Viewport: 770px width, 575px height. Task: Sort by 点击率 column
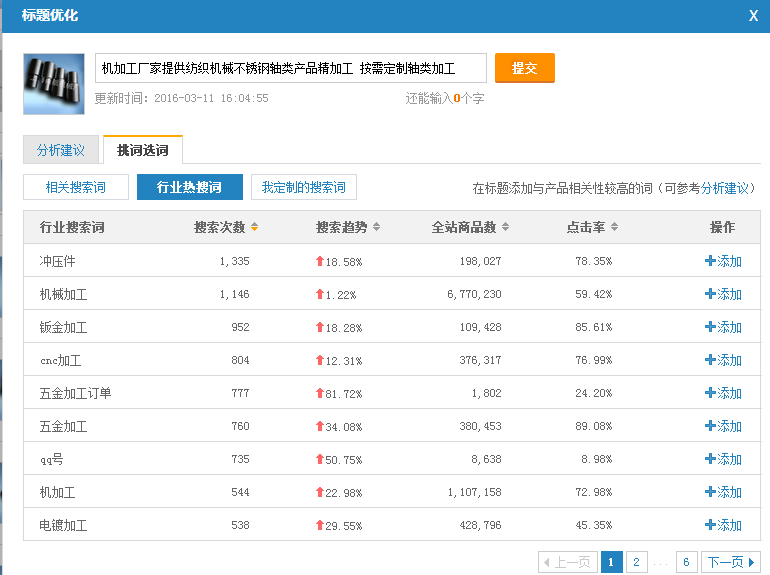(x=614, y=228)
